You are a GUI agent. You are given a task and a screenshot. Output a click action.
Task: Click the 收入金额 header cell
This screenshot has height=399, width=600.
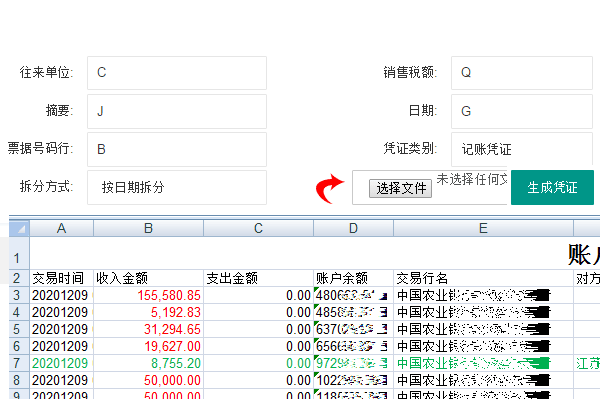[148, 278]
